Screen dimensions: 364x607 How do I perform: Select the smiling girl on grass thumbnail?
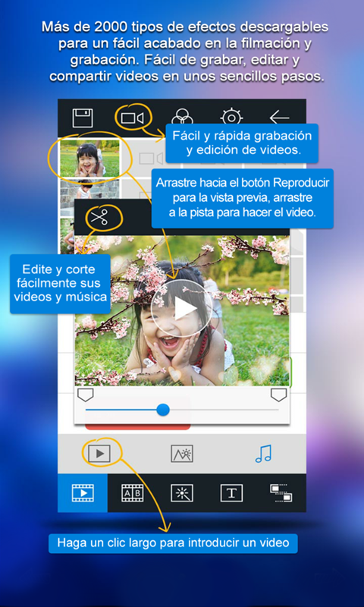coord(89,159)
